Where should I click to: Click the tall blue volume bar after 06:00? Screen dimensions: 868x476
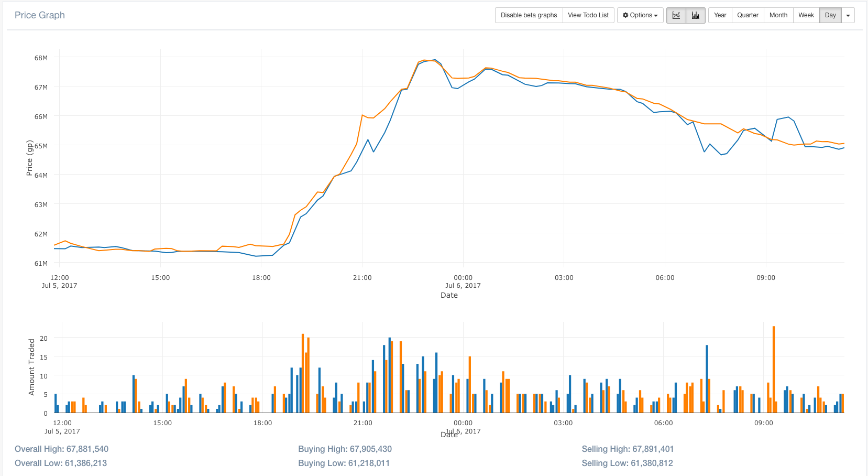click(x=707, y=377)
